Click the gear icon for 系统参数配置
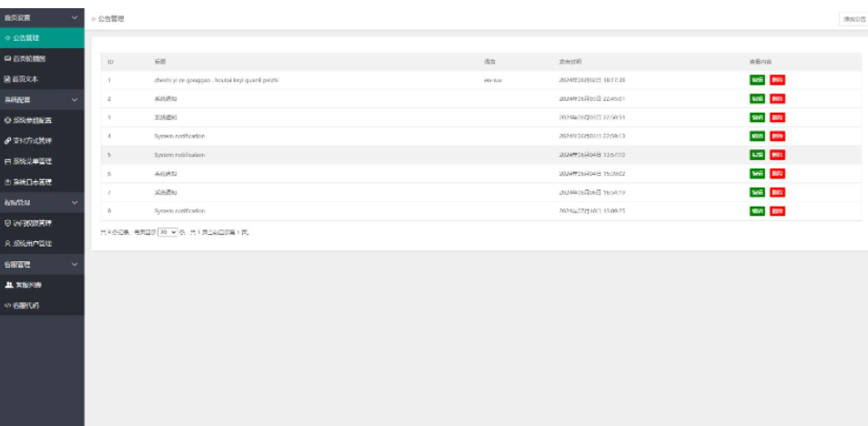 7,120
